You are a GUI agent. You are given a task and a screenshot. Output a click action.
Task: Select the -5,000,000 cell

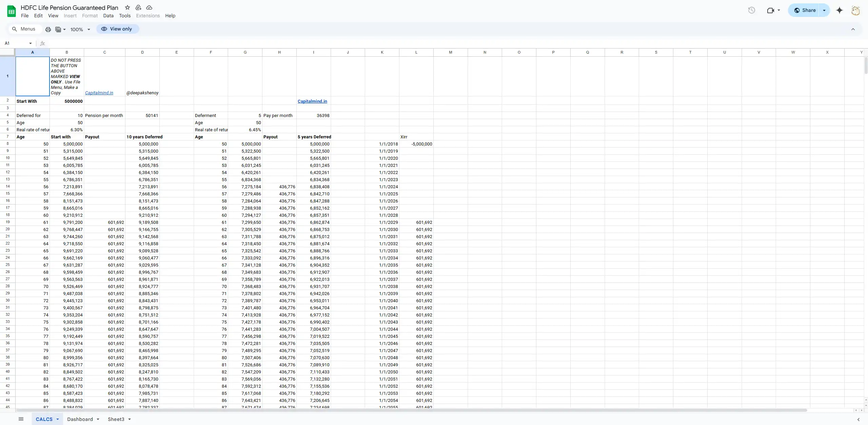[x=416, y=144]
